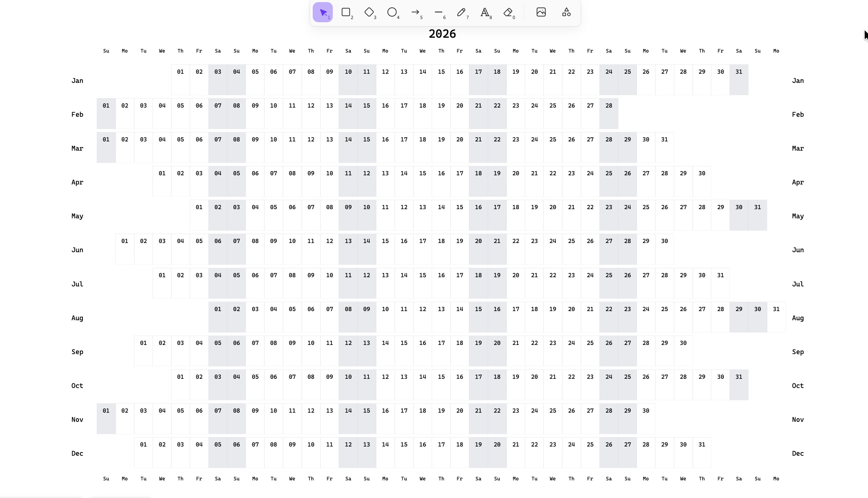Screen dimensions: 868x498
Task: Select the Line tool
Action: [438, 12]
